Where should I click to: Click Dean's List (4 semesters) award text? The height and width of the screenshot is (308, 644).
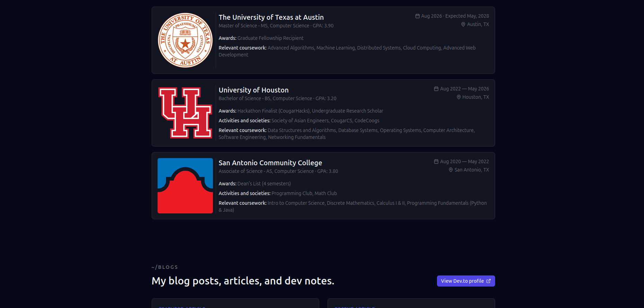tap(264, 184)
